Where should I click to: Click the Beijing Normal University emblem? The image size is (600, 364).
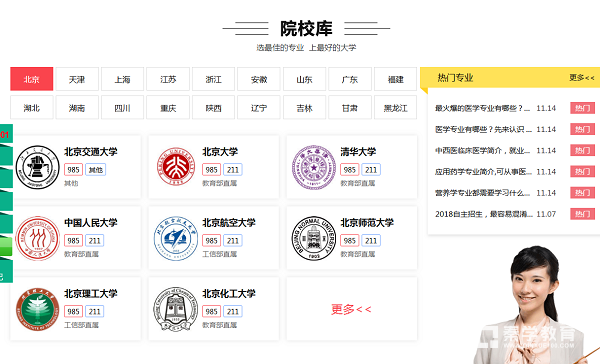(x=314, y=238)
